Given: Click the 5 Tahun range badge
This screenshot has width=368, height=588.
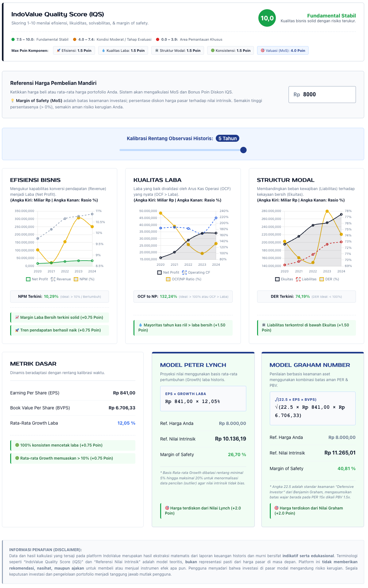Looking at the screenshot, I should [228, 139].
